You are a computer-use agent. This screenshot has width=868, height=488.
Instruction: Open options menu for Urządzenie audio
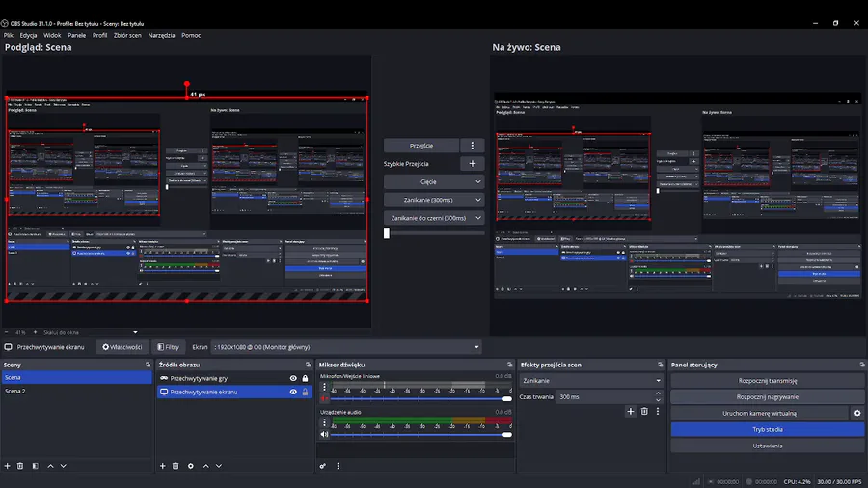324,422
